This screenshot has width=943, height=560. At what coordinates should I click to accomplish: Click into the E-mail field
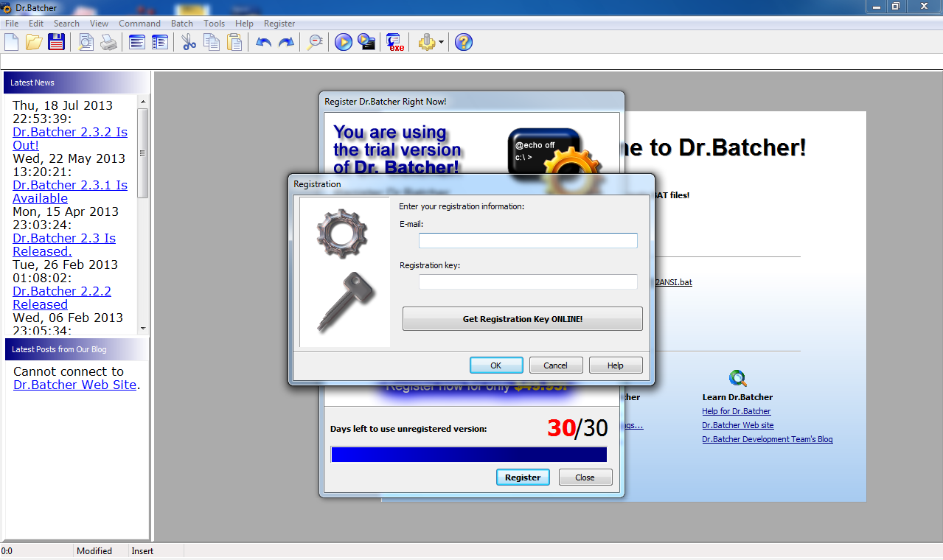[x=528, y=240]
